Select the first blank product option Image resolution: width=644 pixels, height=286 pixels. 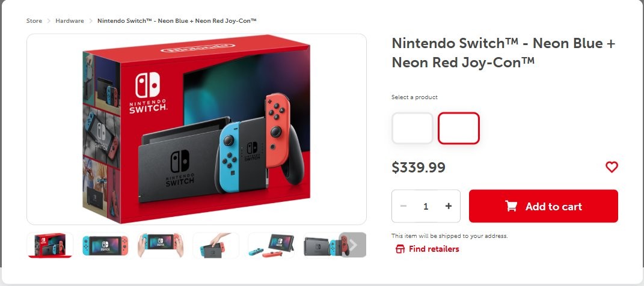(412, 128)
